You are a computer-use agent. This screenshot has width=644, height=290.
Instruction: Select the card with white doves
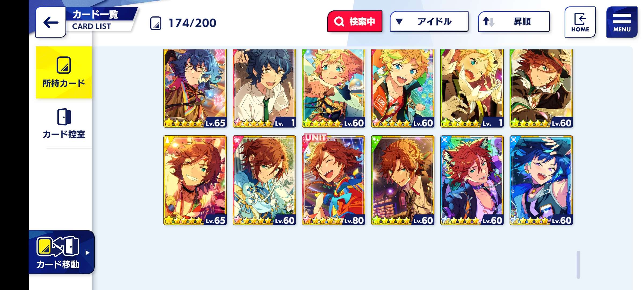tap(472, 88)
